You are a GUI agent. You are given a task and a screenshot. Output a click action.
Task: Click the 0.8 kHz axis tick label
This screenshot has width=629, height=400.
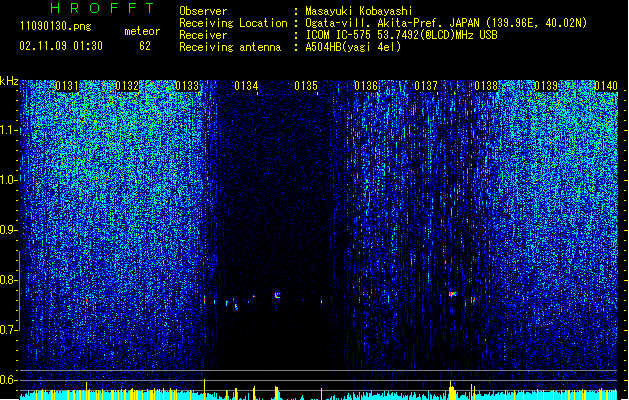pyautogui.click(x=8, y=280)
